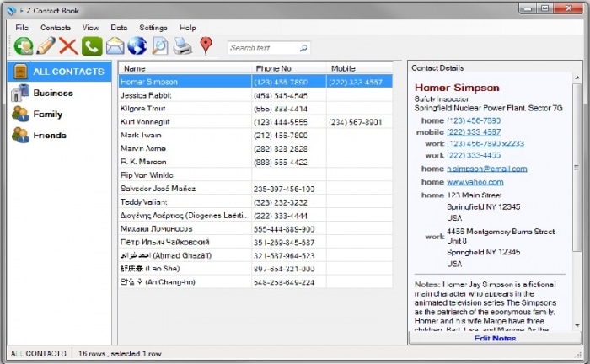Click the work number link (222) 333-4455
Screen dimensions: 590x364
[x=474, y=155]
